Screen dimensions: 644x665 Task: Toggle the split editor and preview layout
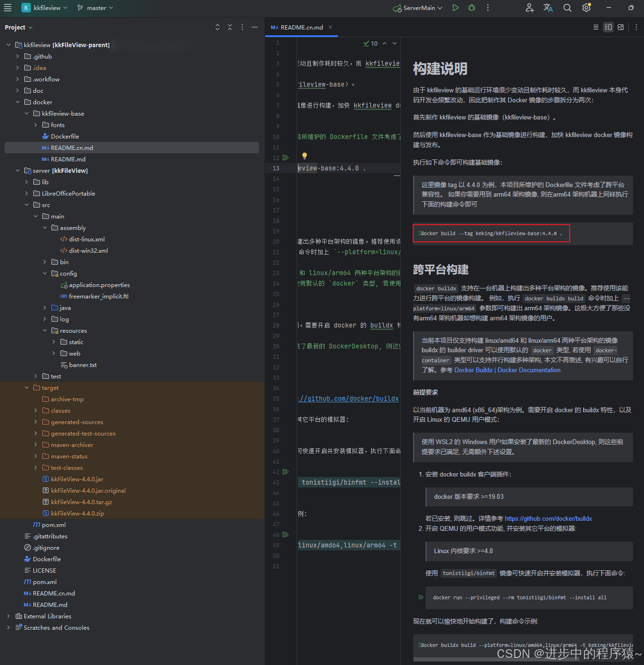tap(608, 27)
